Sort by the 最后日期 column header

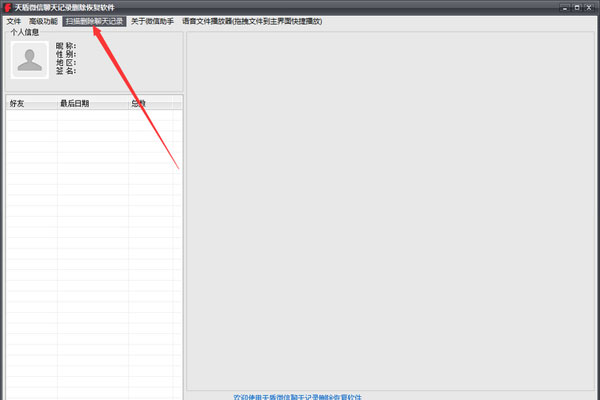pos(75,103)
